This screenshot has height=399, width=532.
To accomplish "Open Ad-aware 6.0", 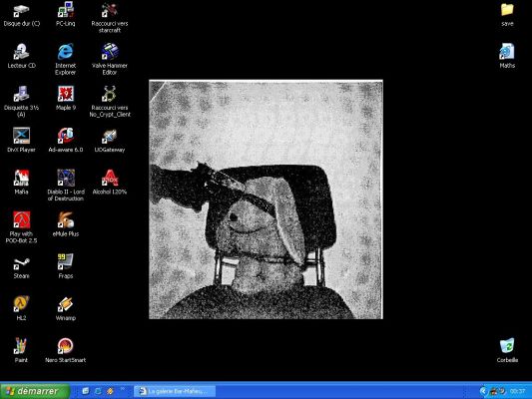I will coord(66,141).
